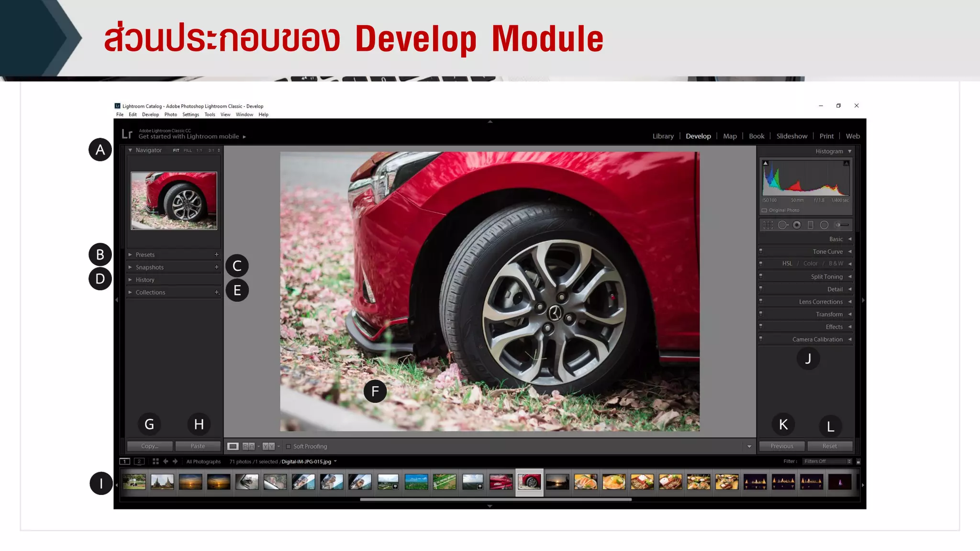The image size is (980, 551).
Task: Switch to Loupe view in toolbar
Action: (x=233, y=446)
